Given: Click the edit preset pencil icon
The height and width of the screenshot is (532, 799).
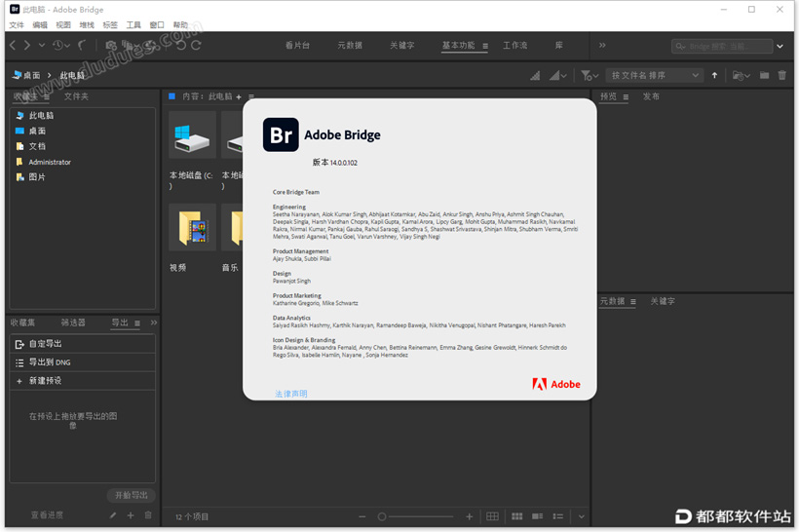Looking at the screenshot, I should [x=113, y=515].
